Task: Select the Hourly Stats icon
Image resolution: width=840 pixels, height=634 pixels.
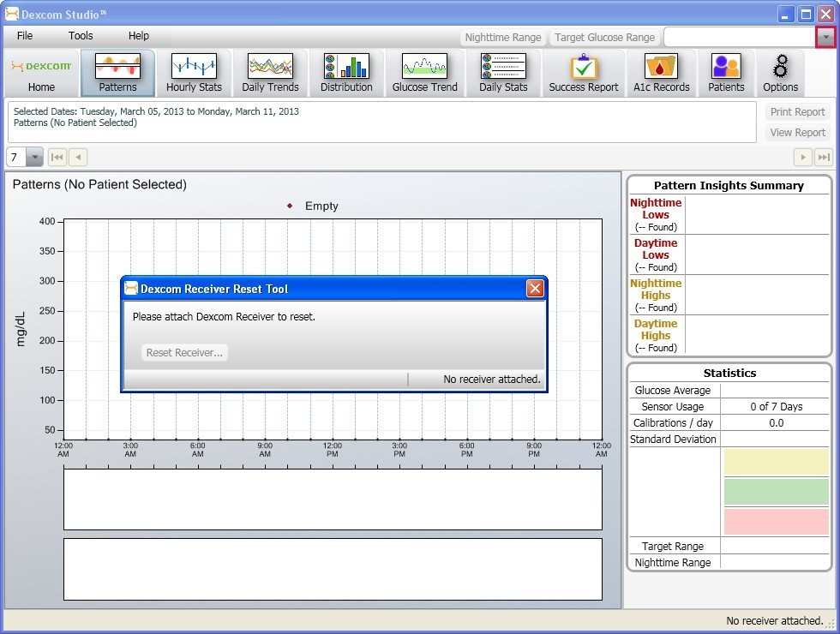Action: [194, 73]
